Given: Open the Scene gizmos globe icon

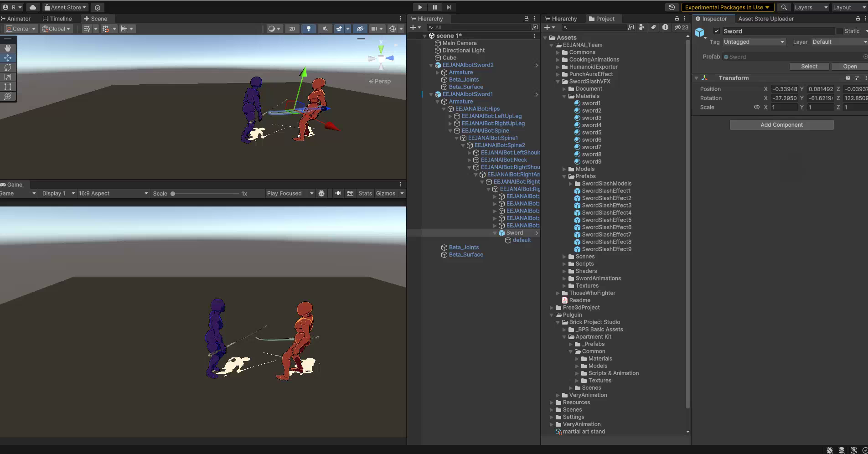Looking at the screenshot, I should pyautogui.click(x=392, y=29).
